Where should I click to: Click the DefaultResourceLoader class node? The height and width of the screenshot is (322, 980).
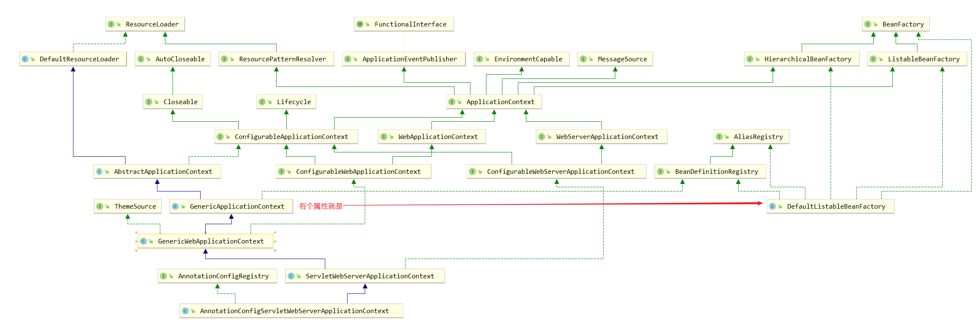tap(73, 59)
